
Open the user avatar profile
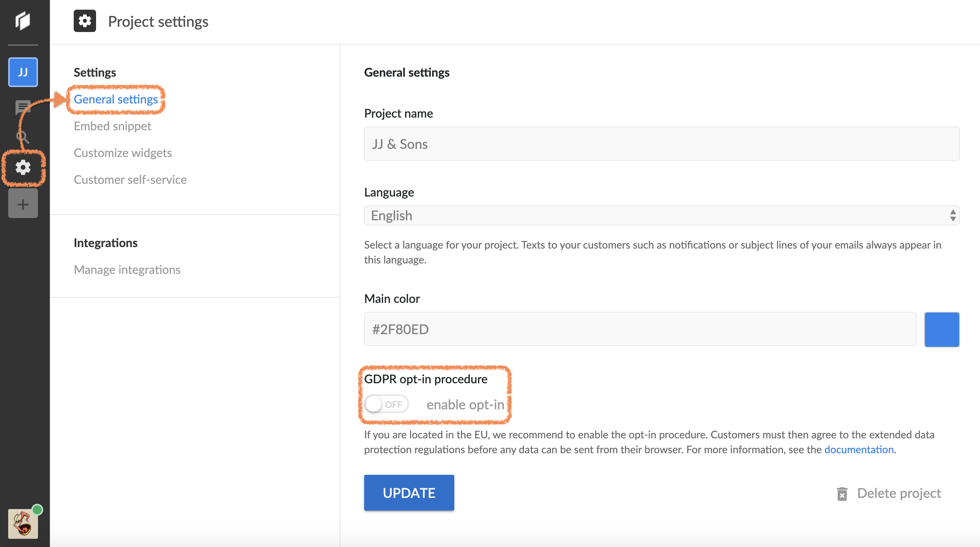[23, 524]
